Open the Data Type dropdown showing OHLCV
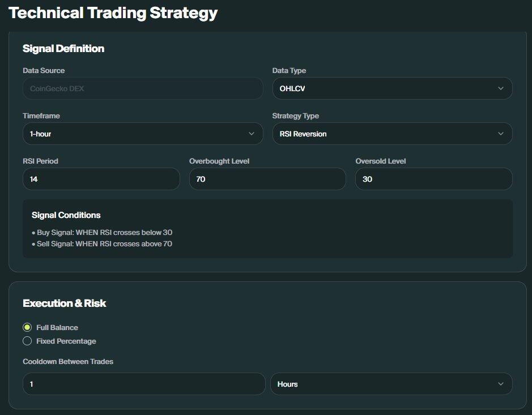Screen dimensions: 532x415 392,88
